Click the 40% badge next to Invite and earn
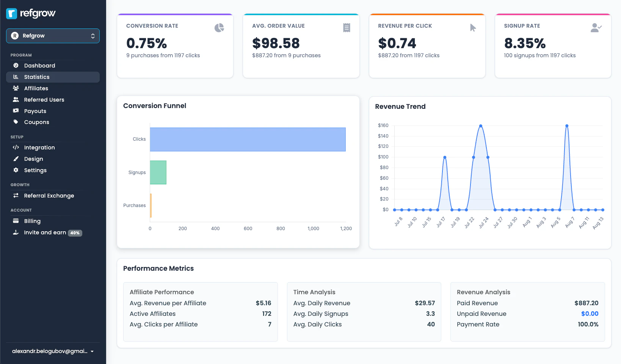This screenshot has width=621, height=364. pos(75,233)
